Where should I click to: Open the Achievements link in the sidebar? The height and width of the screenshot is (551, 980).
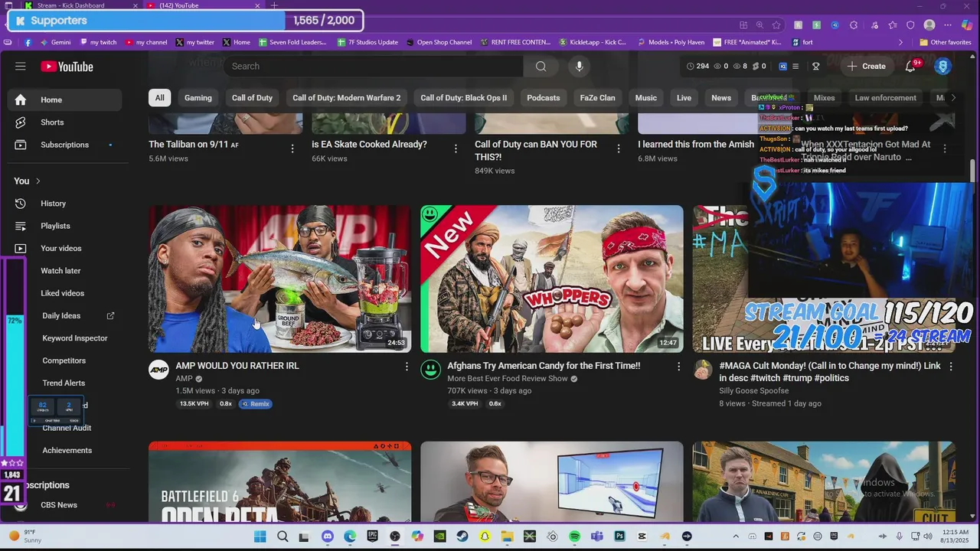click(67, 451)
